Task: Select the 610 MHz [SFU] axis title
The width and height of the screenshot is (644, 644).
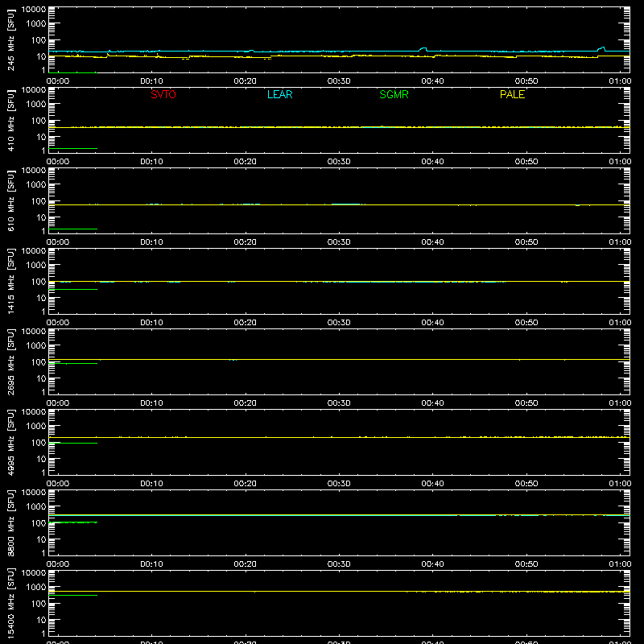Action: [x=11, y=201]
